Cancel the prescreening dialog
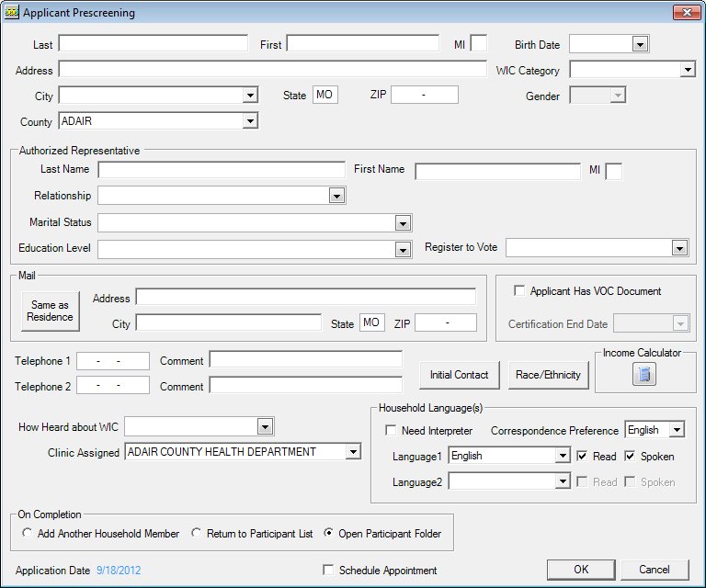706x588 pixels. 655,570
